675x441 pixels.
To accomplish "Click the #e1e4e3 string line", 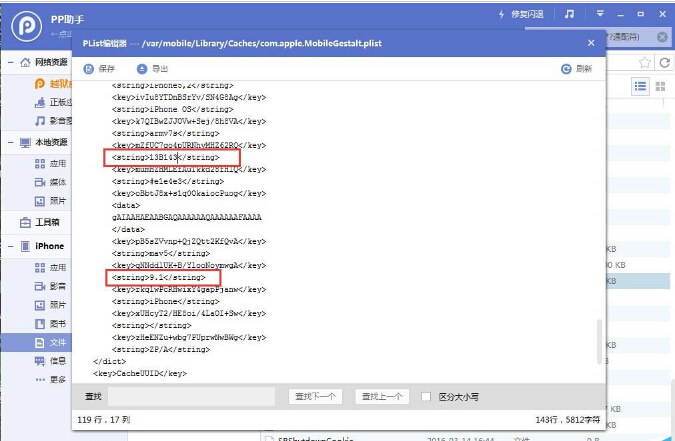I will (x=168, y=181).
